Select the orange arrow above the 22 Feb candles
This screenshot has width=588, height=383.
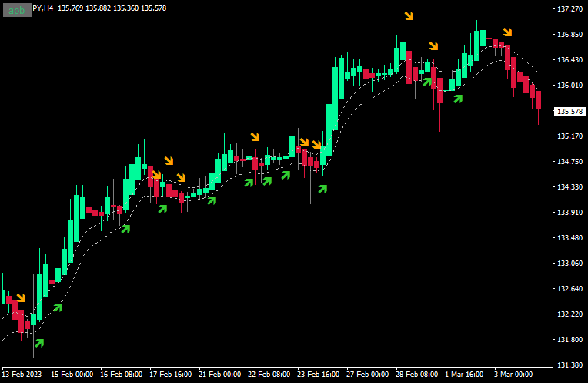pos(255,136)
